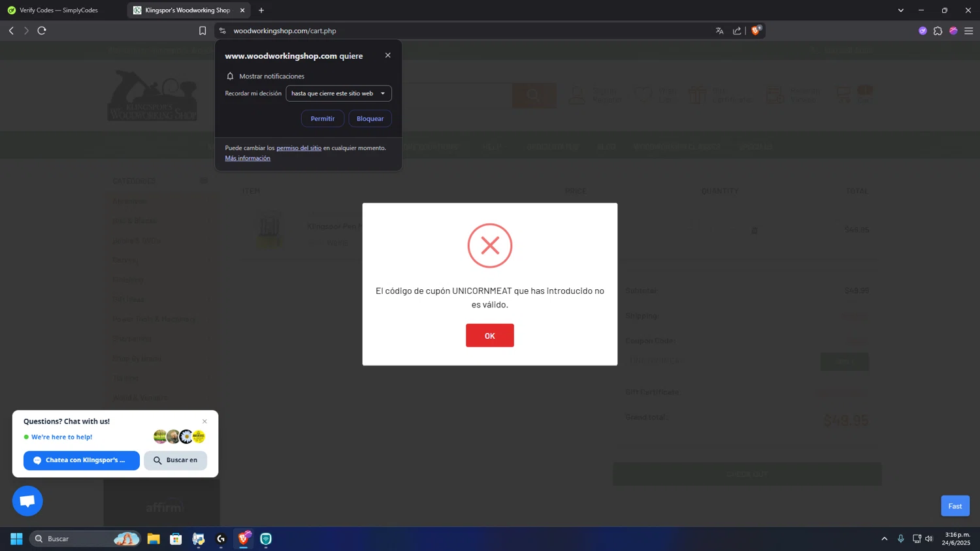Viewport: 980px width, 551px height.
Task: Open the teal shield app in taskbar
Action: pos(266,539)
